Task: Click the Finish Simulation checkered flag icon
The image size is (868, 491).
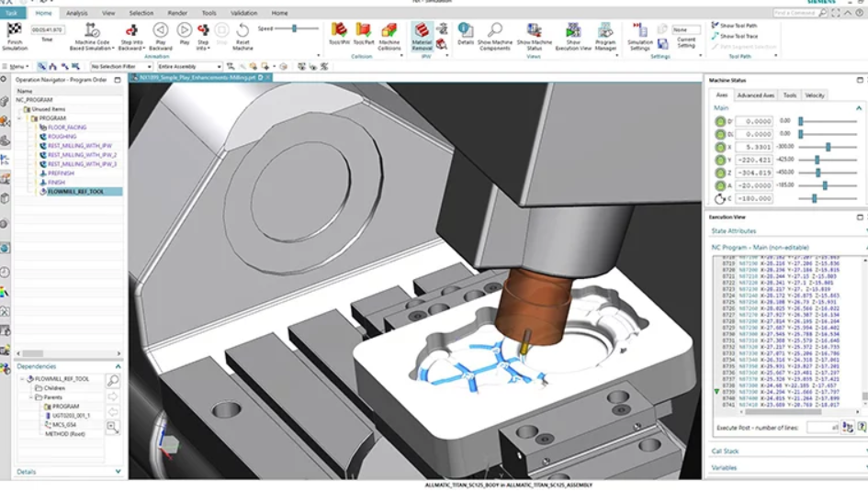Action: (14, 31)
